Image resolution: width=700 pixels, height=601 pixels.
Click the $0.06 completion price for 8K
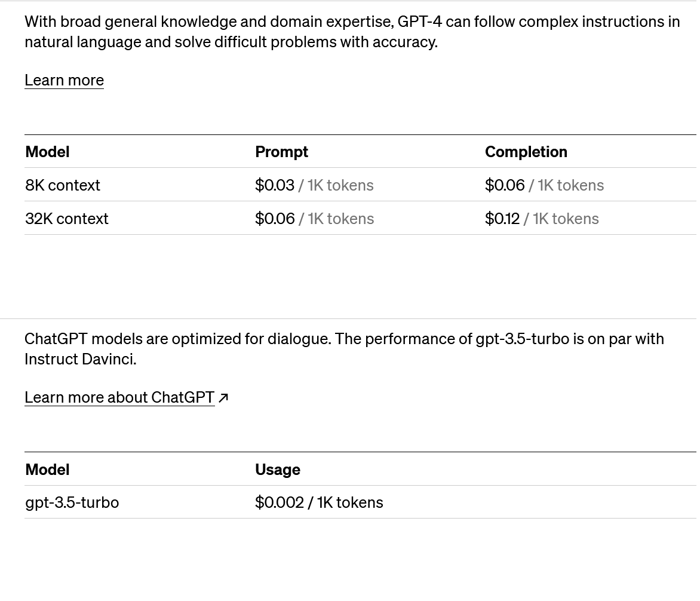click(x=505, y=185)
